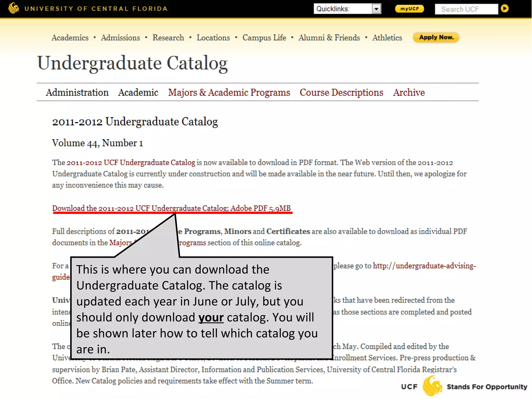
Task: Open the Admissions navigation link
Action: [x=120, y=38]
